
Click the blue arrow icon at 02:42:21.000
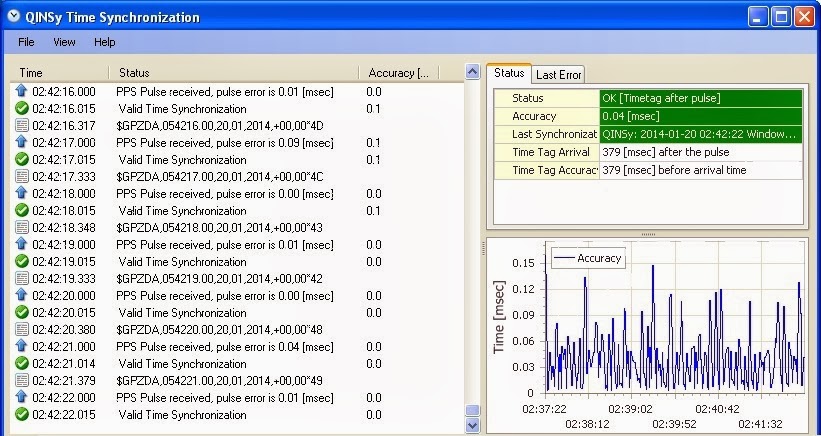pyautogui.click(x=21, y=346)
